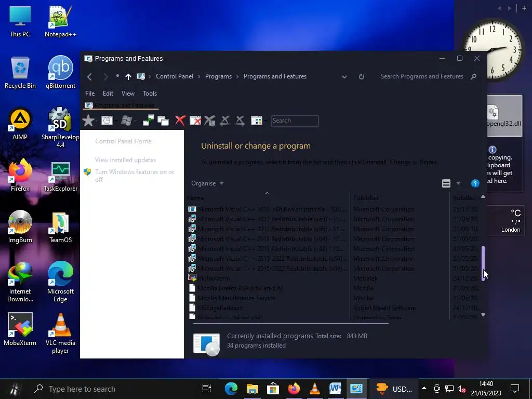This screenshot has height=399, width=532.
Task: Click the AIMP desktop icon
Action: 20,124
